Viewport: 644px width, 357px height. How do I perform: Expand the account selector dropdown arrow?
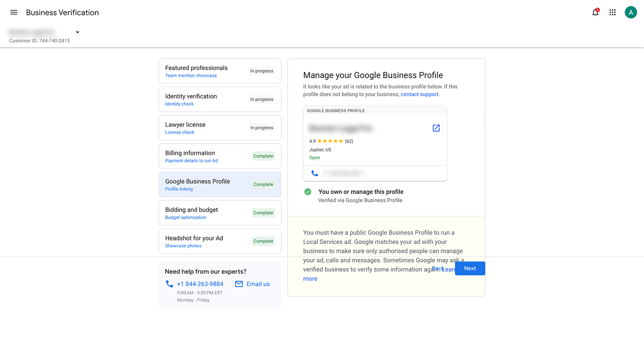click(77, 32)
